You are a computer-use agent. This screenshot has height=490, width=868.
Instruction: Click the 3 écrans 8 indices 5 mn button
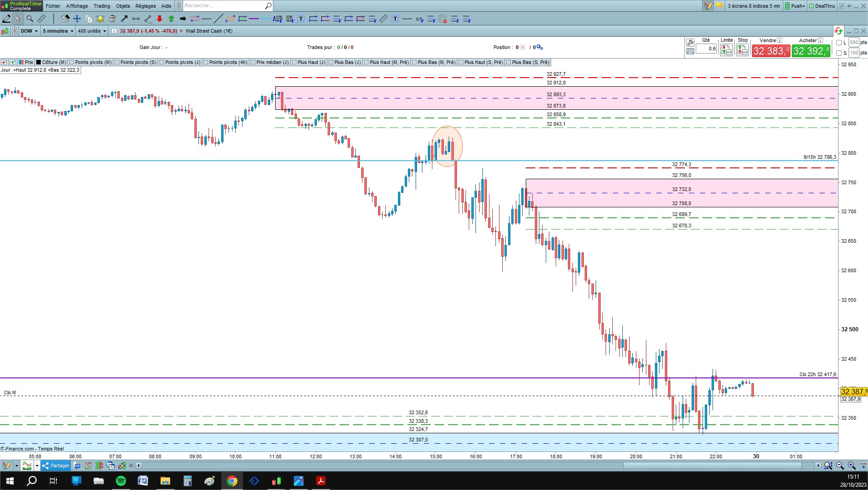tap(754, 6)
